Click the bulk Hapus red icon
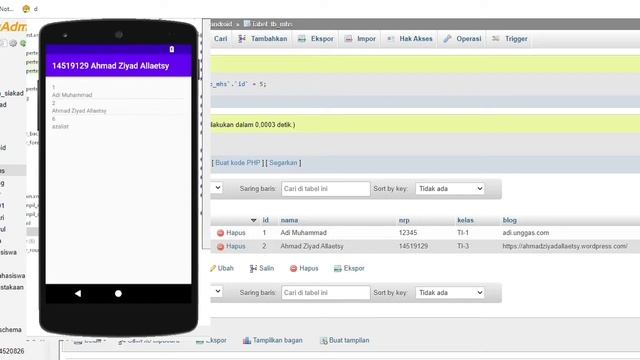 pos(293,268)
